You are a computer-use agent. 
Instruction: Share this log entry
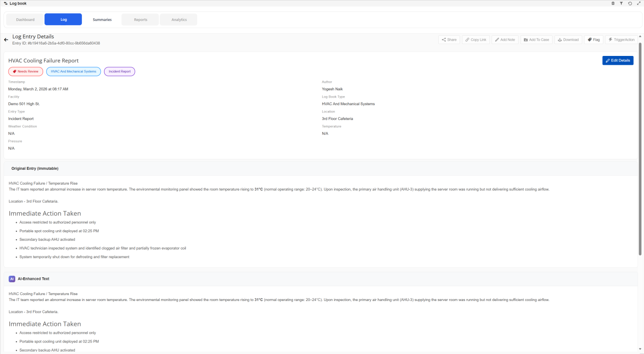click(449, 40)
